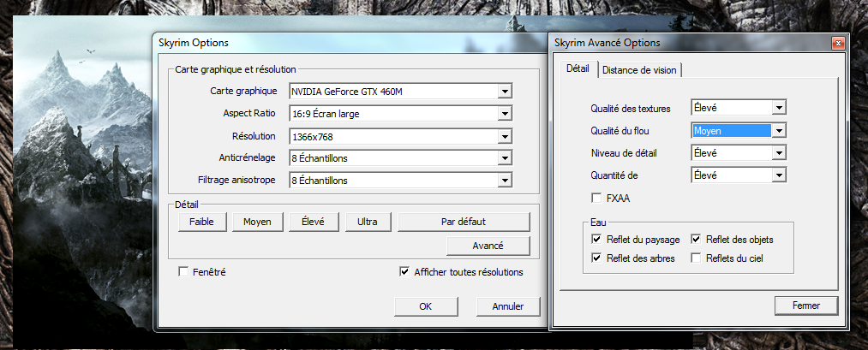Apply the Élevé detail preset
The image size is (868, 350).
[x=314, y=222]
